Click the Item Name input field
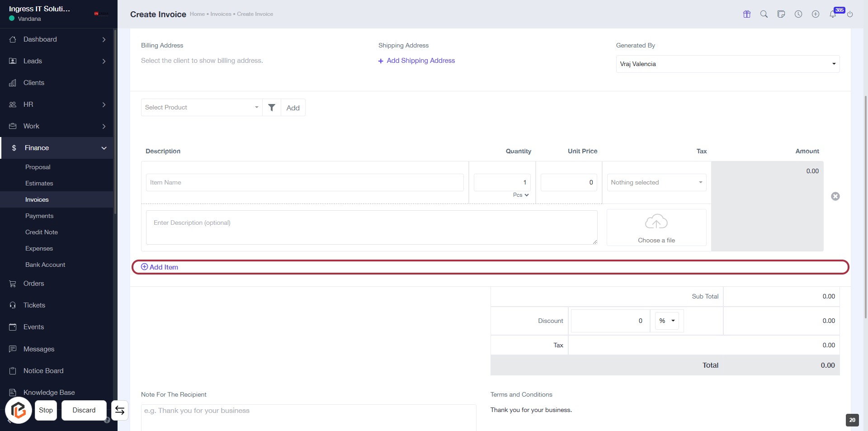 305,183
